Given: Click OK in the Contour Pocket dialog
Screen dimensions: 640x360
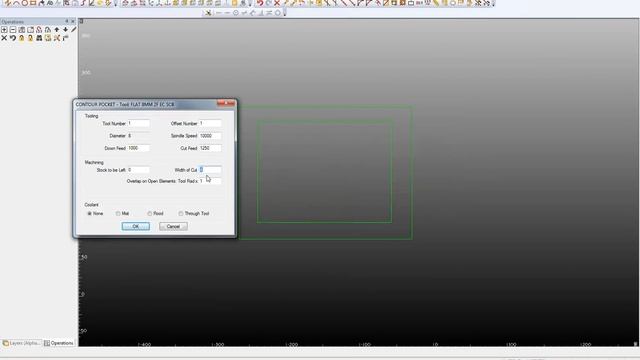Looking at the screenshot, I should (136, 226).
